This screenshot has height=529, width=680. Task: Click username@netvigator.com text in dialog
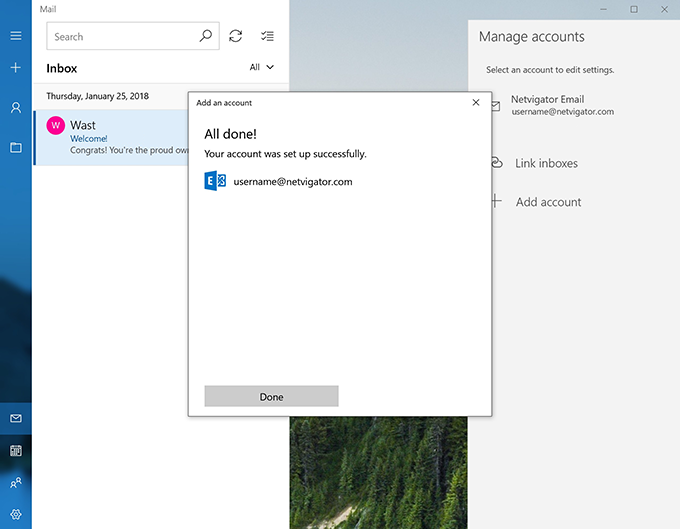[x=293, y=182]
